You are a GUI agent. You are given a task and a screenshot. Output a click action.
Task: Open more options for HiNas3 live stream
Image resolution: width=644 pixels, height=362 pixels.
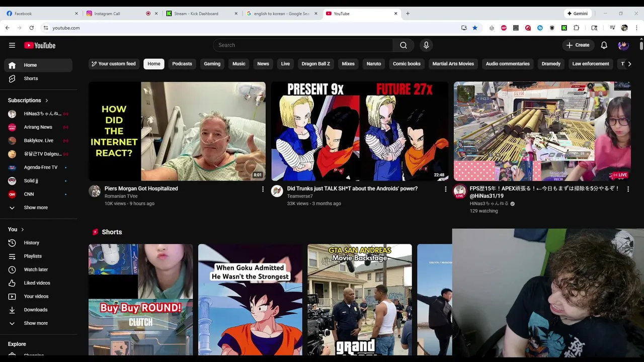(628, 189)
